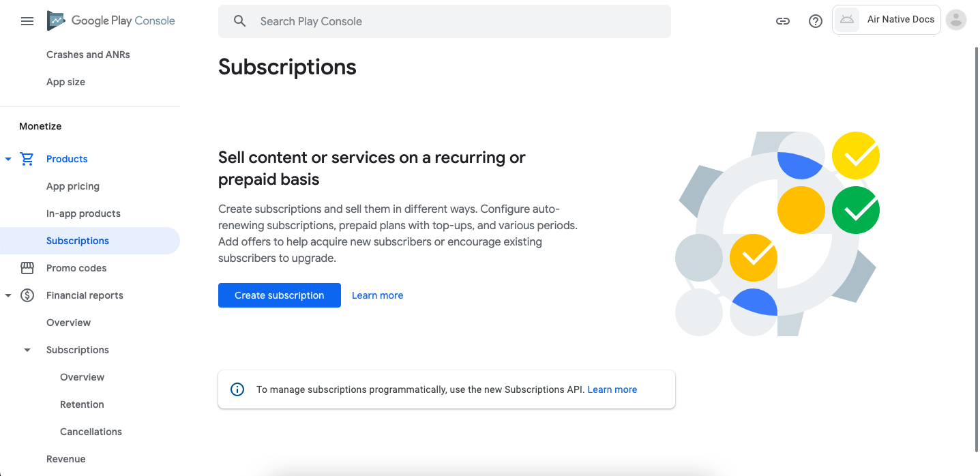
Task: Click the Promo codes store icon
Action: pyautogui.click(x=27, y=268)
